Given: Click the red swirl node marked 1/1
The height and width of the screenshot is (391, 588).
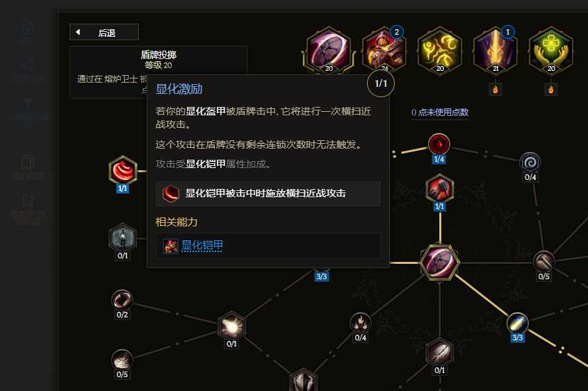Looking at the screenshot, I should pos(123,170).
